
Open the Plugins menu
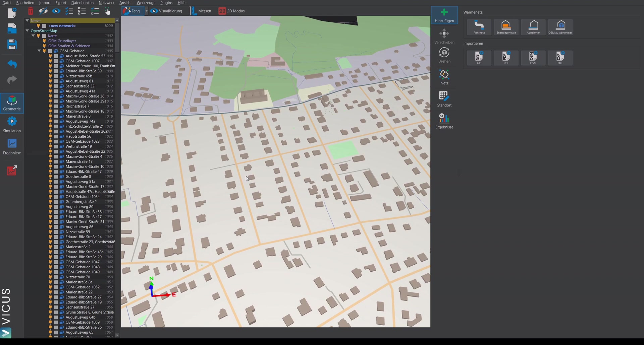pos(166,3)
